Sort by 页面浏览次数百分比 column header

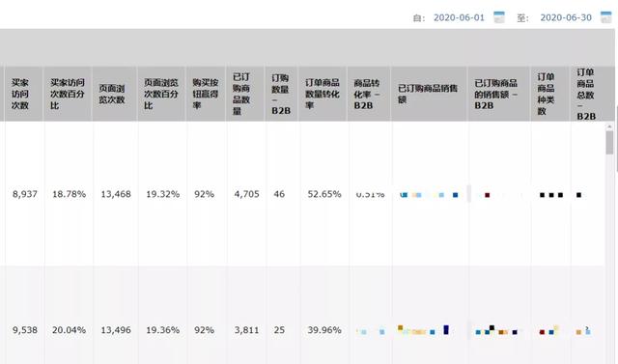pos(161,94)
